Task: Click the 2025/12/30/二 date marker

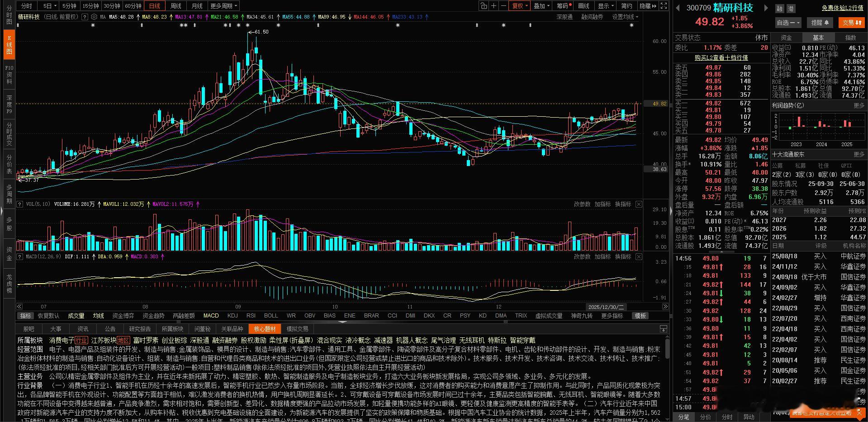Action: pyautogui.click(x=606, y=307)
